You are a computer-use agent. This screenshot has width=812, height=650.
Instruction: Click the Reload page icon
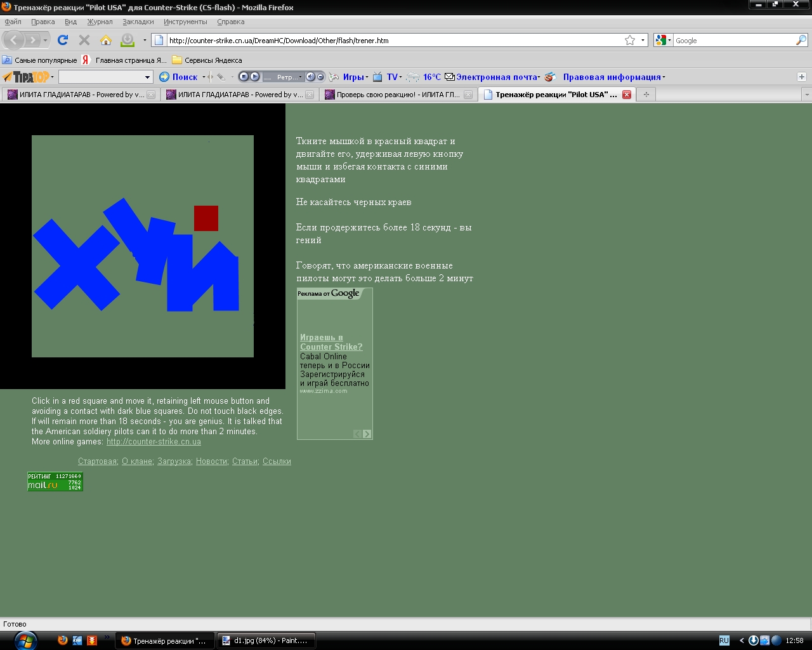click(63, 40)
